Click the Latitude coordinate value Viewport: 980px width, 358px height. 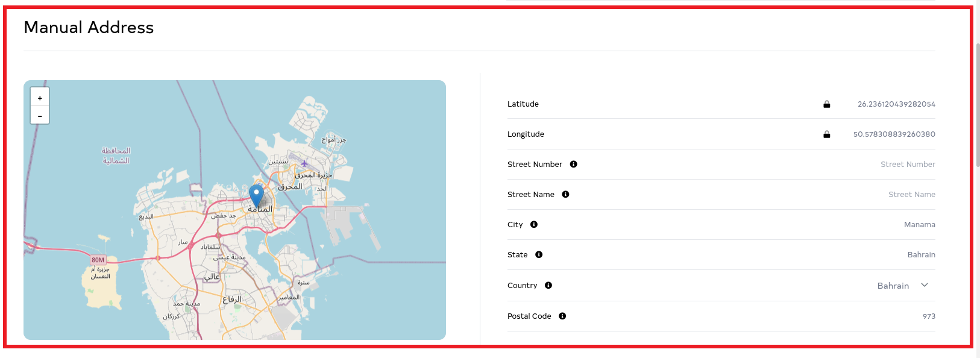coord(896,104)
